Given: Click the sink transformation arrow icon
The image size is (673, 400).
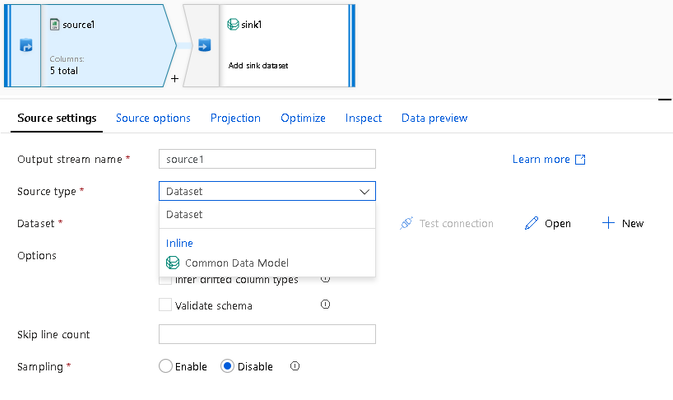Looking at the screenshot, I should 204,45.
